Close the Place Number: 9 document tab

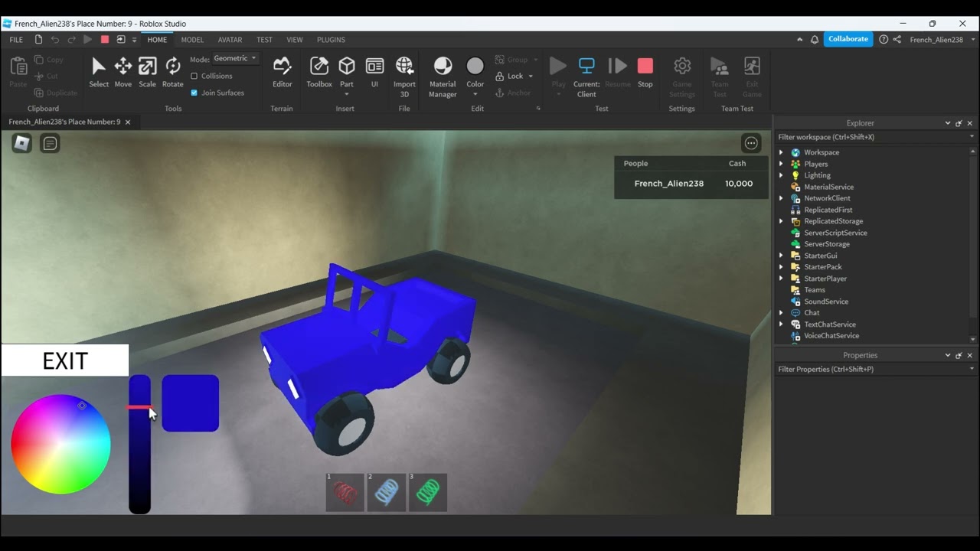click(128, 122)
